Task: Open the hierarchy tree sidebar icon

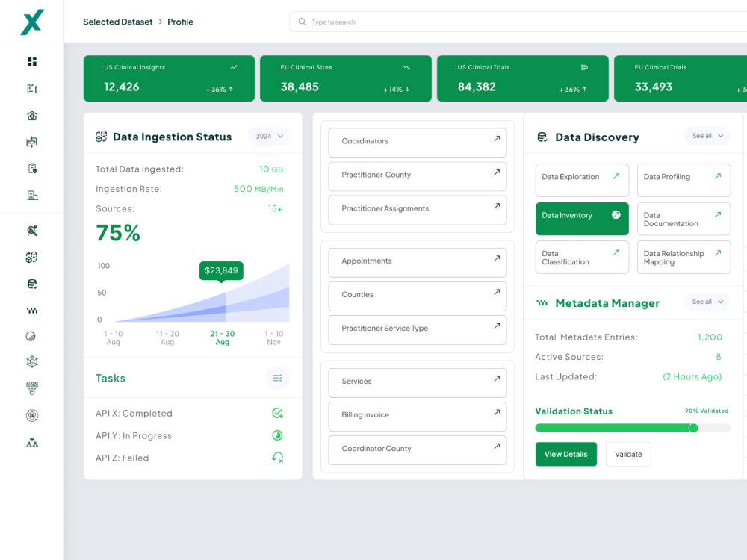Action: click(x=32, y=443)
